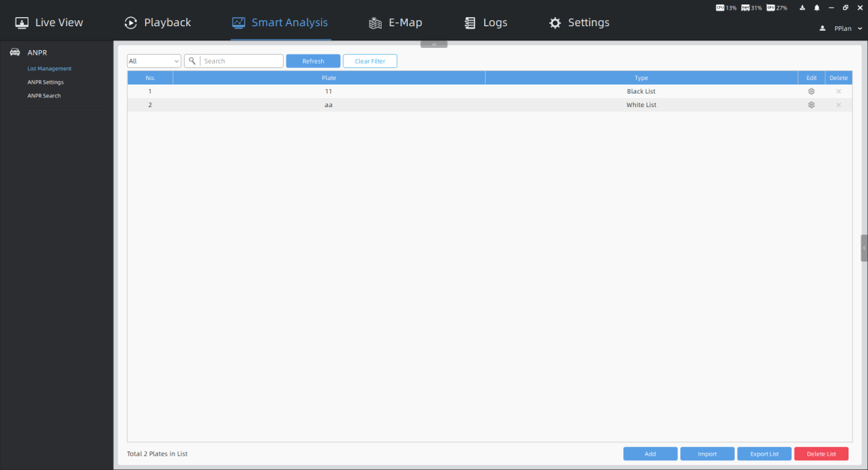The image size is (868, 470).
Task: Click the red Delete List button
Action: coord(821,454)
